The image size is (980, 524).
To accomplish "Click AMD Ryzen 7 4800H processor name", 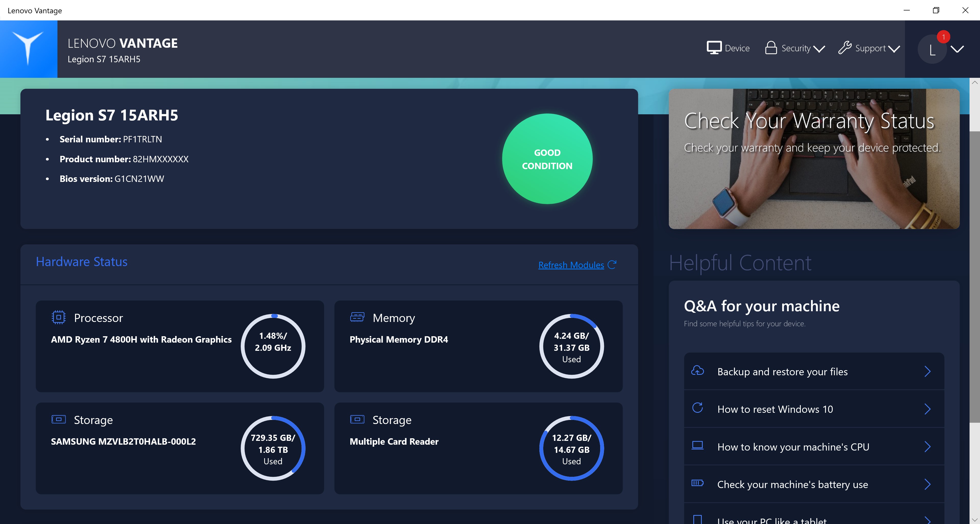I will click(x=141, y=340).
